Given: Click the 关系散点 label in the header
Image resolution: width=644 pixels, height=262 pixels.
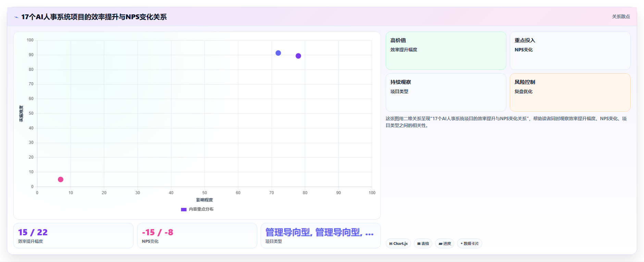Looking at the screenshot, I should [621, 16].
